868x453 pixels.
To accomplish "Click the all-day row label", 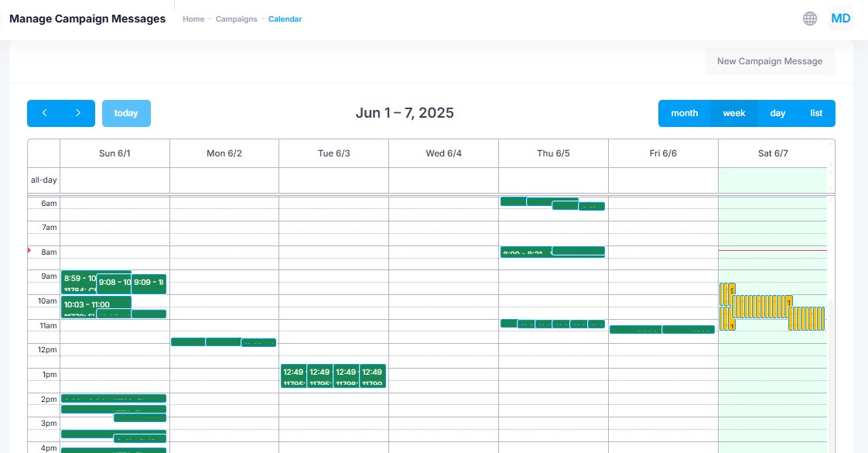I will coord(44,180).
